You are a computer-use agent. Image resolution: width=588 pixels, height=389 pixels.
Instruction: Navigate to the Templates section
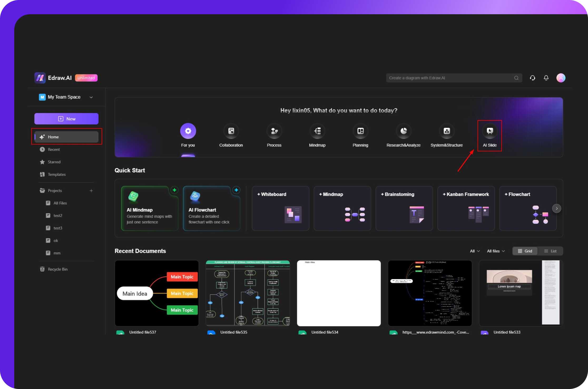56,174
